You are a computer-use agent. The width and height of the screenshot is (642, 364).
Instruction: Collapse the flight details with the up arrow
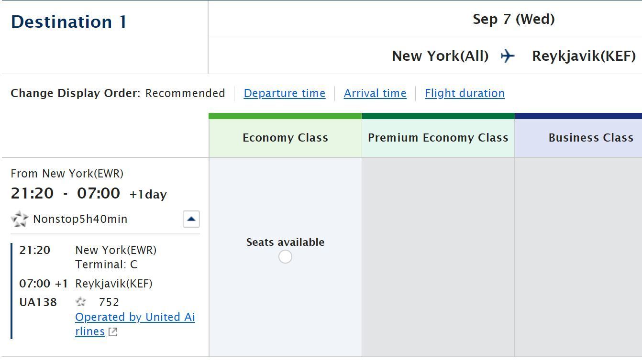pyautogui.click(x=191, y=219)
